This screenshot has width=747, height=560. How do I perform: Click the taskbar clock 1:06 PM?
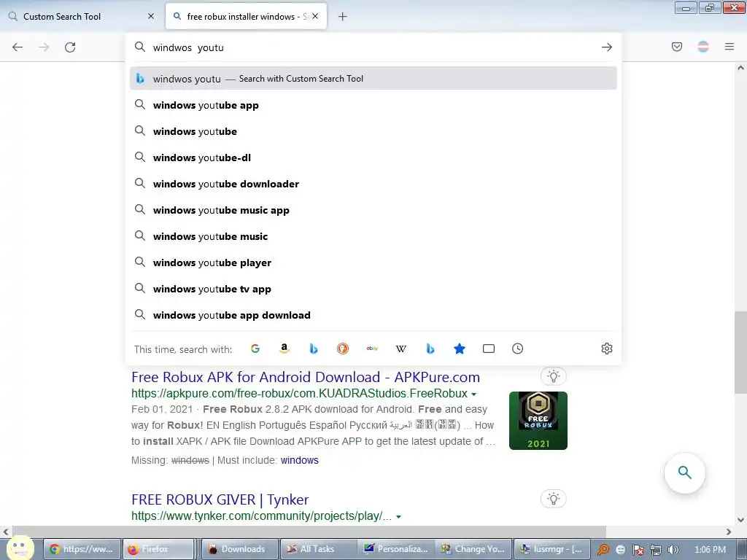point(710,550)
